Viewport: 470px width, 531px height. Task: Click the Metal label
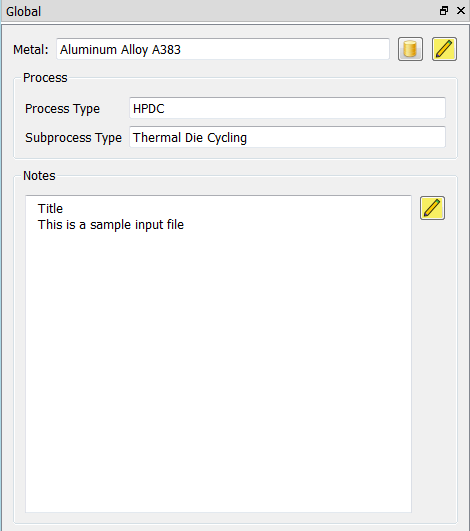click(x=30, y=50)
